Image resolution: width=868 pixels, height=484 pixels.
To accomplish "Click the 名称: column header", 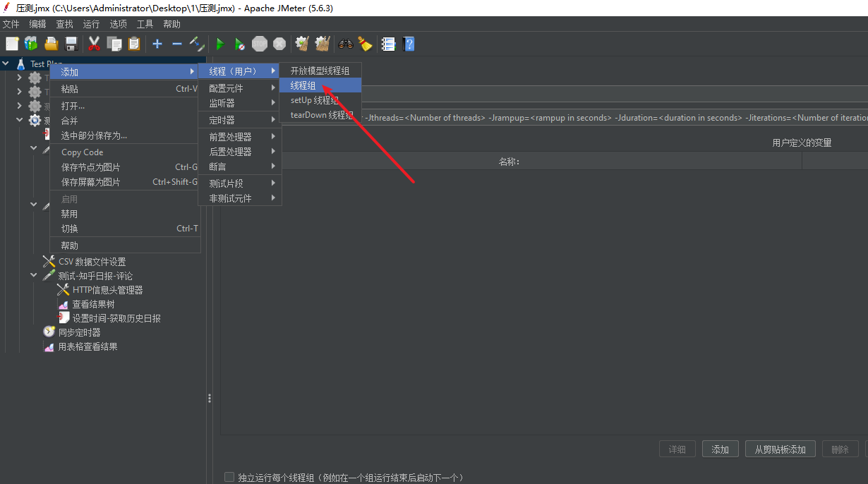I will [x=510, y=162].
